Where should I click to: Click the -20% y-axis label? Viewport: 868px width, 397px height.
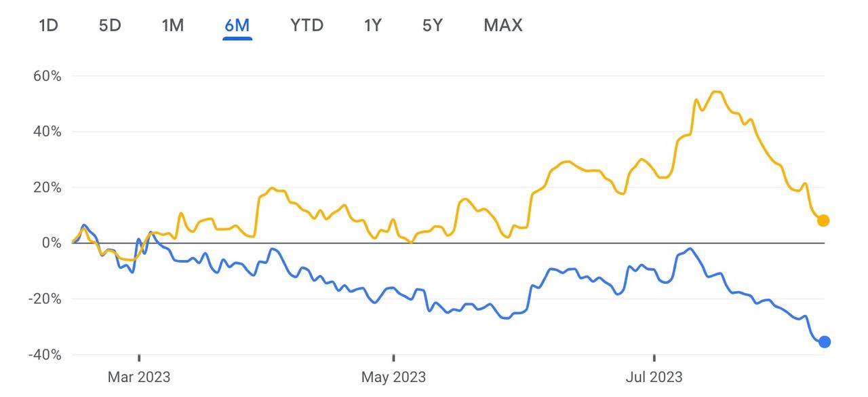[x=44, y=299]
